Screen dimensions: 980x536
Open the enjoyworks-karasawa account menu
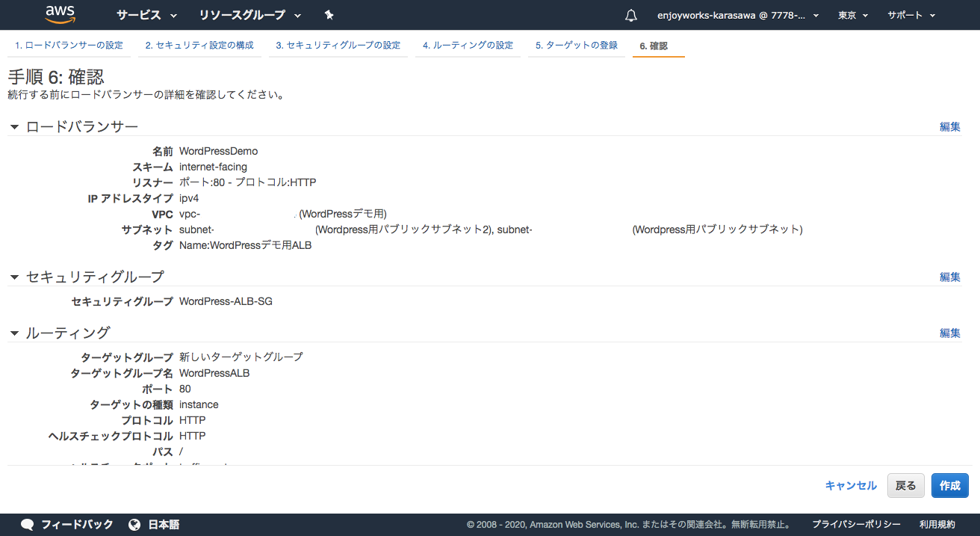click(x=738, y=15)
